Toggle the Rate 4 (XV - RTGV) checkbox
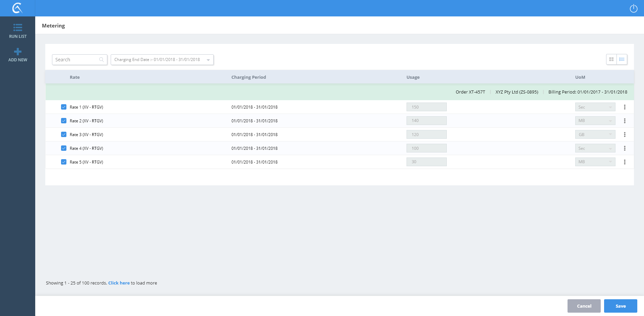 (64, 148)
